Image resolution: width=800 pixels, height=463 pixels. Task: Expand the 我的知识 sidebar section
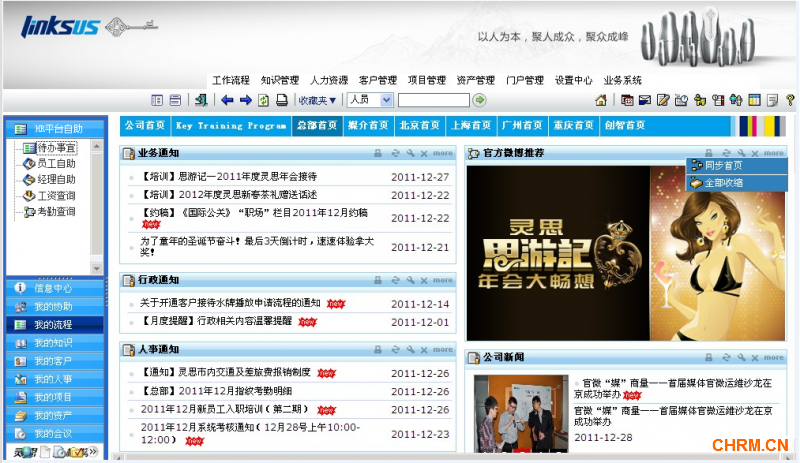pyautogui.click(x=55, y=343)
